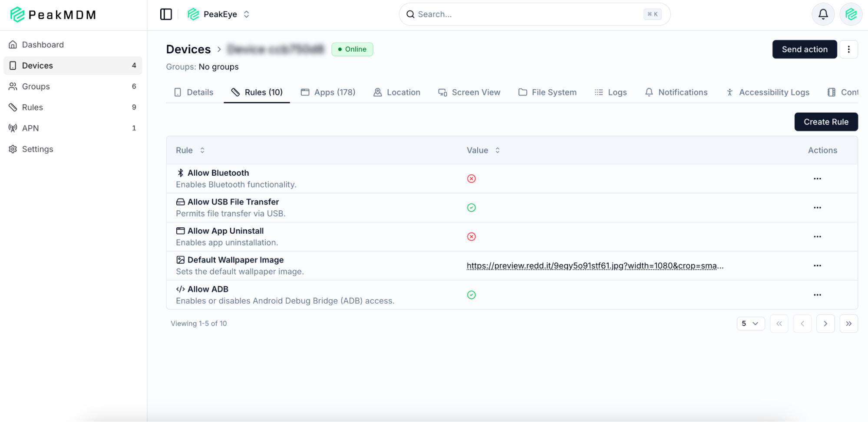
Task: Open the wallpaper image URL link
Action: [x=594, y=266]
